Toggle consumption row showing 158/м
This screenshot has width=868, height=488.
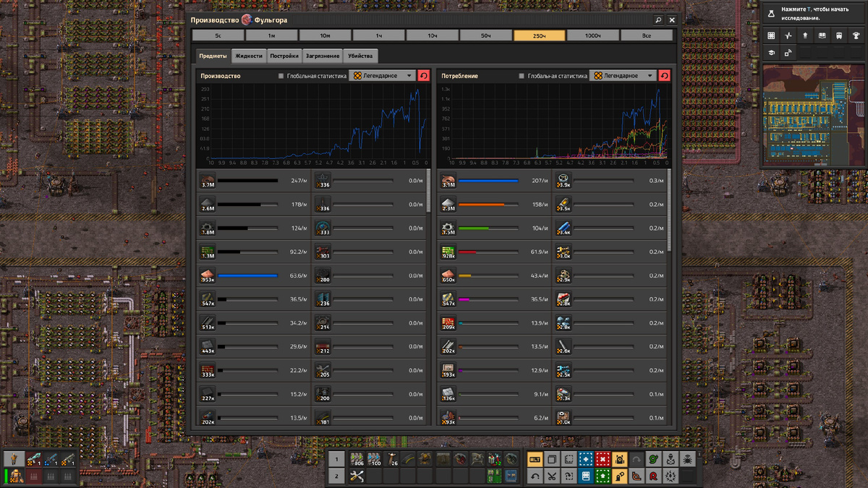point(495,205)
